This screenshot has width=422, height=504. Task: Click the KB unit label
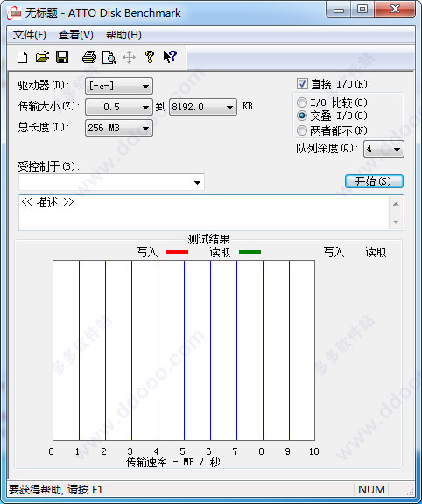pos(248,106)
